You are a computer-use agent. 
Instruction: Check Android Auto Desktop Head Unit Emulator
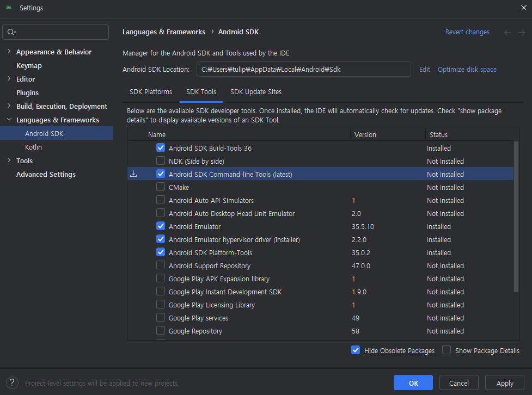point(161,213)
